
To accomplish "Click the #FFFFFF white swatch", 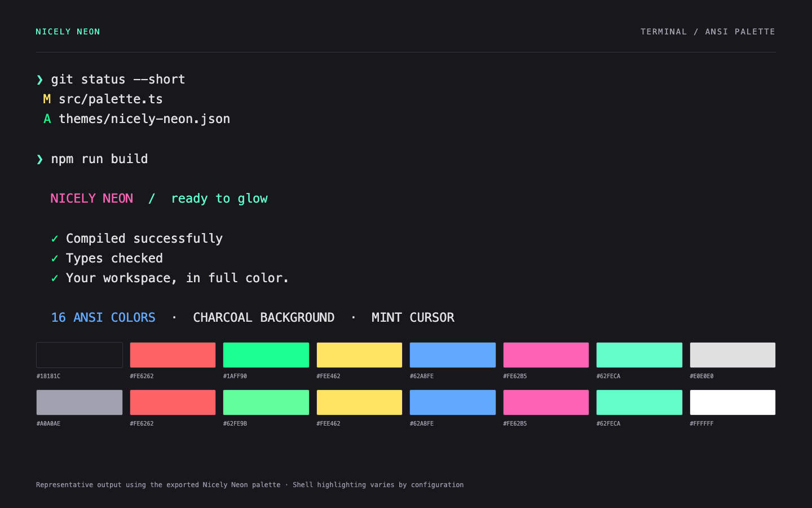I will tap(732, 402).
